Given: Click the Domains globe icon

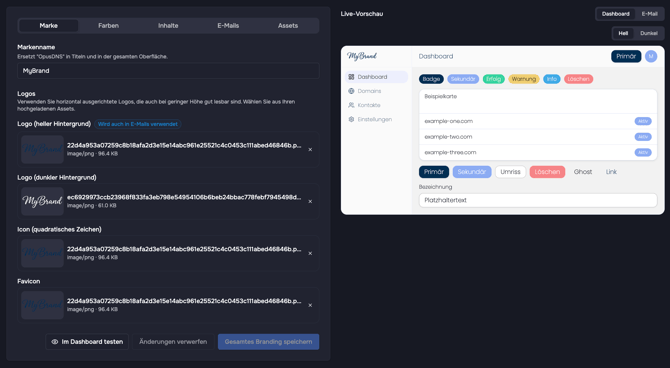Looking at the screenshot, I should click(351, 91).
